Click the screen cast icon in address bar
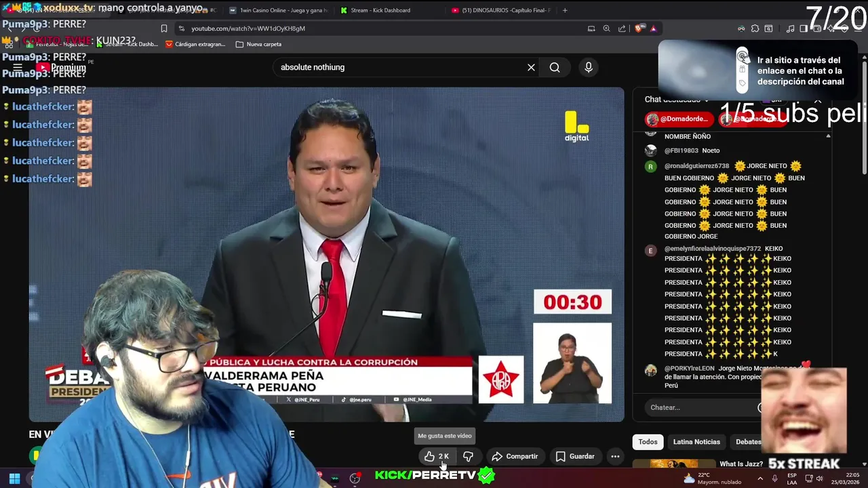This screenshot has height=488, width=868. tap(591, 28)
